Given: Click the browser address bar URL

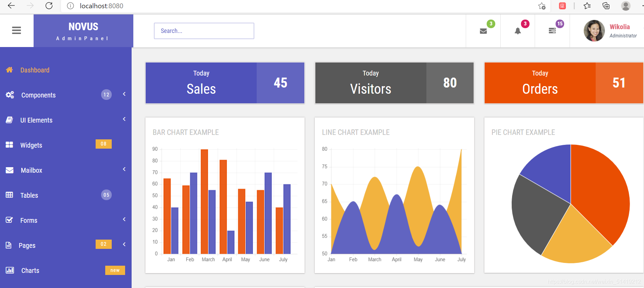Looking at the screenshot, I should [x=101, y=6].
